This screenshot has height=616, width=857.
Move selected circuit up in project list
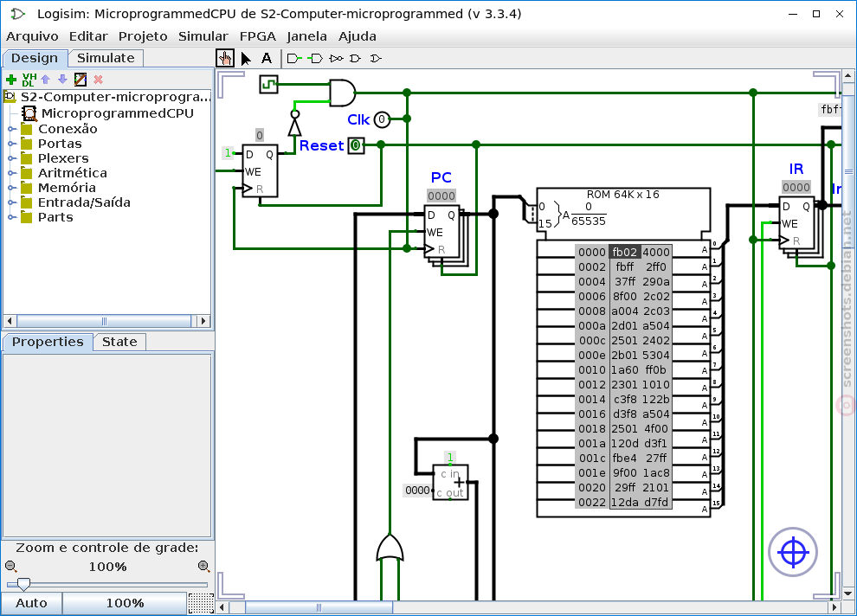[46, 80]
